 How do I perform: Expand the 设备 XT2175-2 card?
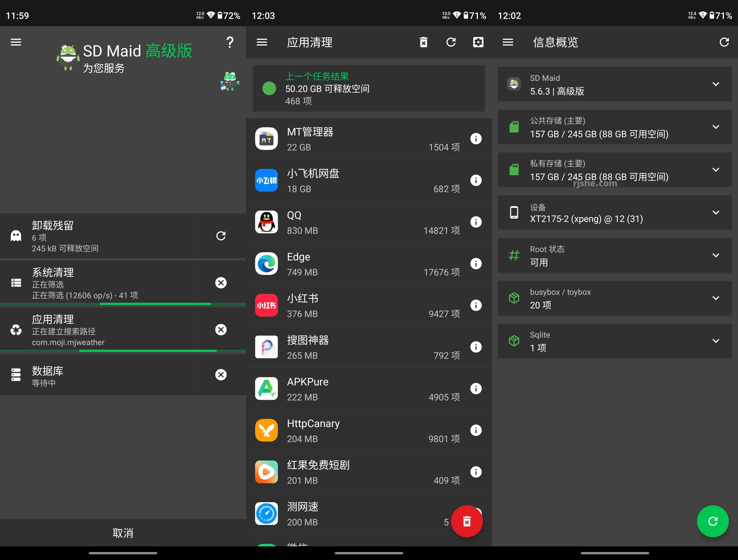coord(615,212)
